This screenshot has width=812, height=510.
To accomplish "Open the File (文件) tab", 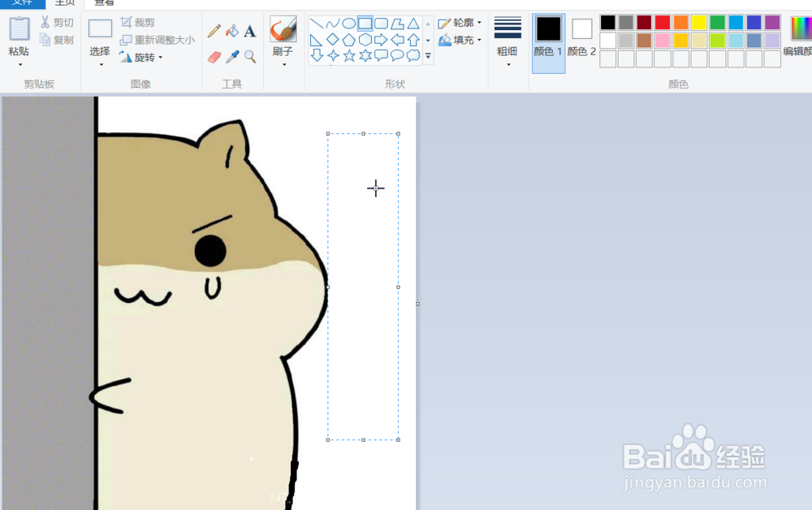I will 23,3.
